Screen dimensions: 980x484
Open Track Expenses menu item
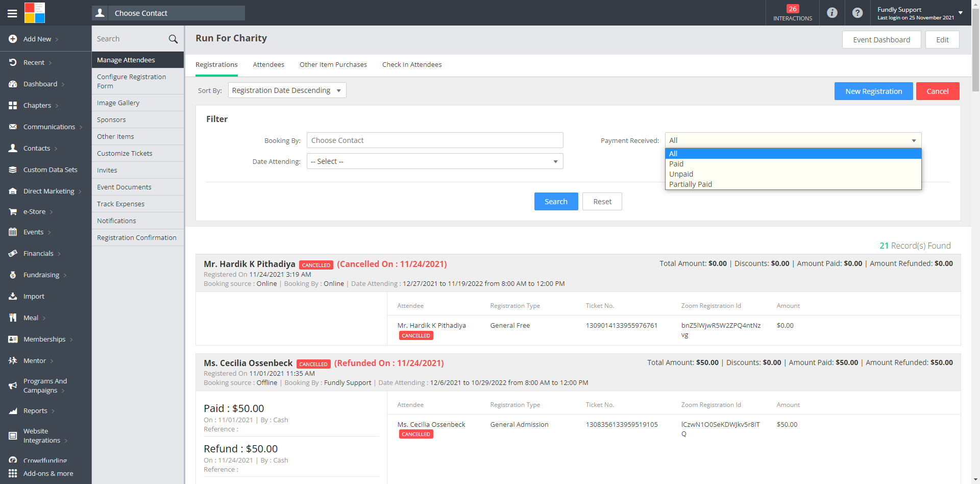[138, 204]
